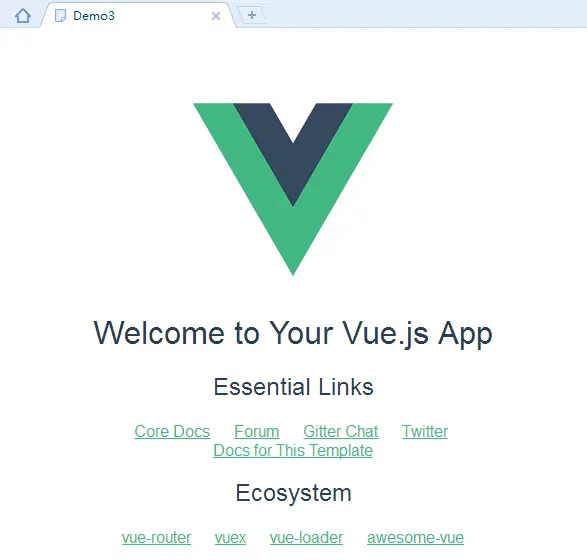
Task: Open a new tab with the plus button
Action: tap(252, 15)
